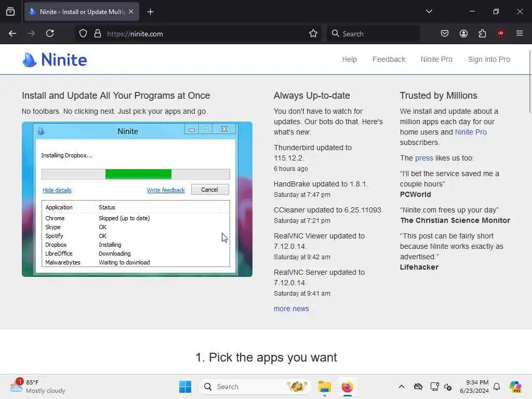Image resolution: width=532 pixels, height=399 pixels.
Task: Open the Windows Start menu
Action: point(185,387)
